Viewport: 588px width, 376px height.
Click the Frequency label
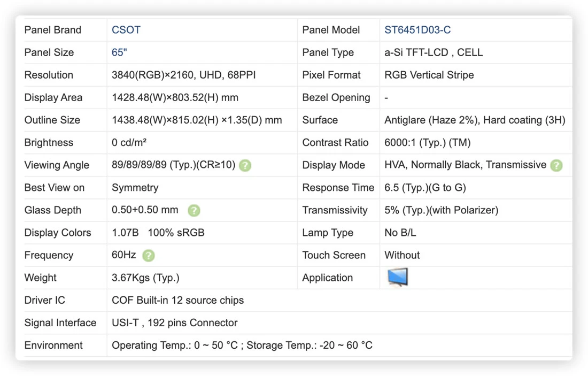pyautogui.click(x=49, y=255)
